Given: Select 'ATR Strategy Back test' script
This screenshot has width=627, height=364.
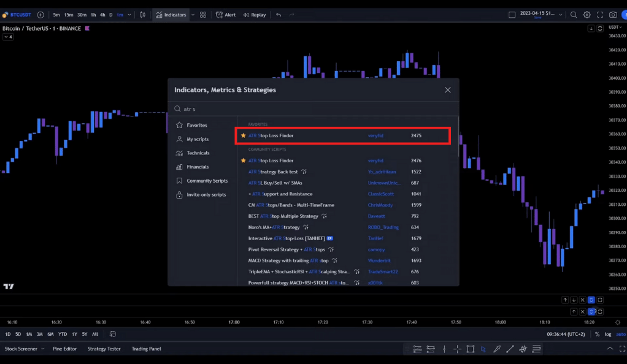Looking at the screenshot, I should [x=273, y=172].
